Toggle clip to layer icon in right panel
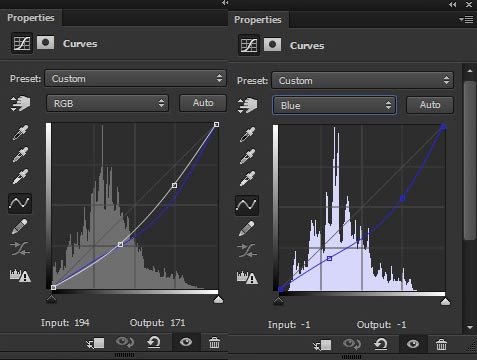The height and width of the screenshot is (360, 477). coord(322,345)
